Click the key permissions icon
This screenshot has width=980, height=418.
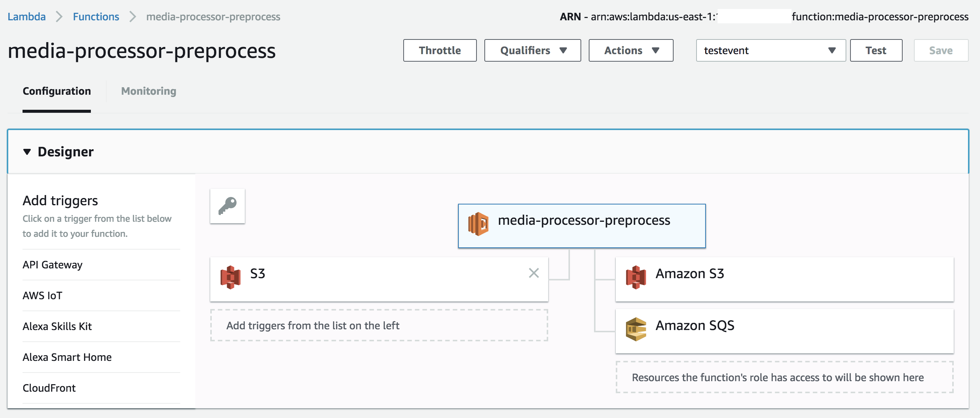[x=228, y=206]
